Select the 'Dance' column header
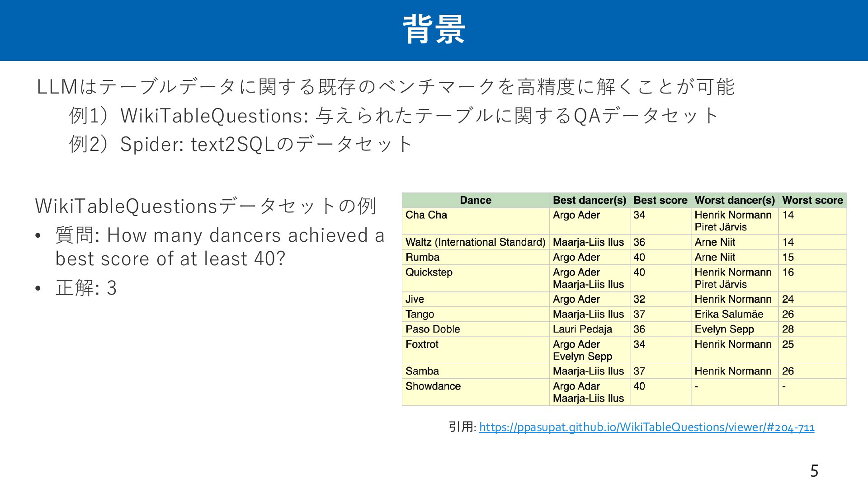The height and width of the screenshot is (488, 868). (x=476, y=200)
